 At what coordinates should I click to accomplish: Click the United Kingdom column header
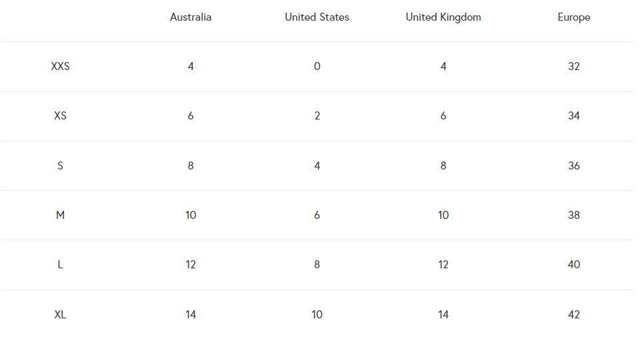click(443, 17)
